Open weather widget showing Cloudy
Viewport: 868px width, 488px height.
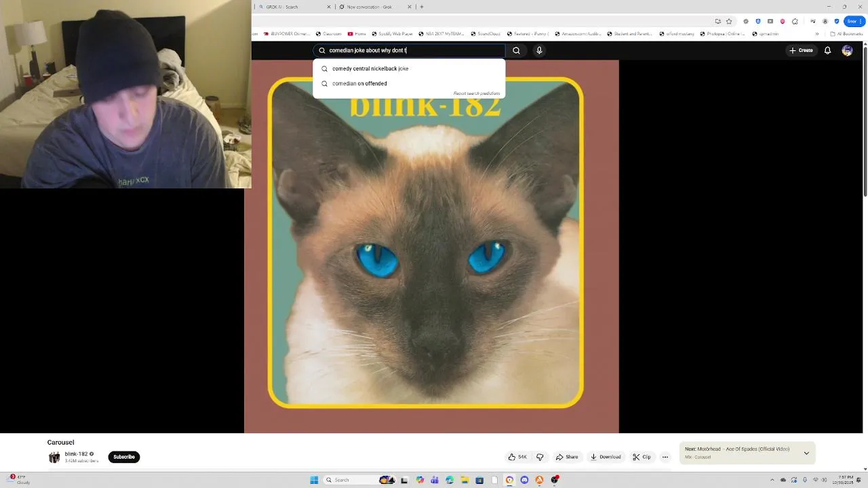pyautogui.click(x=19, y=479)
